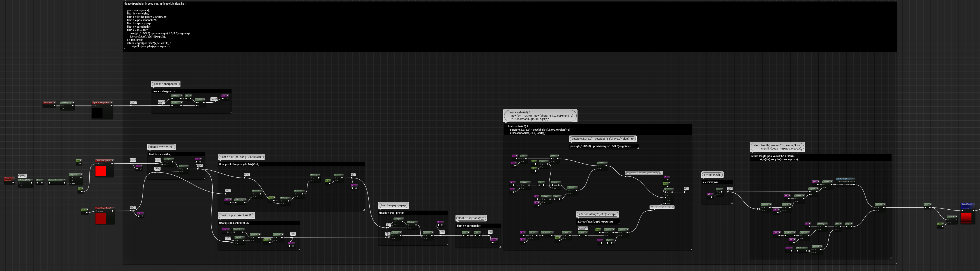
Task: Select the 'wi' named reroute below Input Width
Action: pos(139,168)
